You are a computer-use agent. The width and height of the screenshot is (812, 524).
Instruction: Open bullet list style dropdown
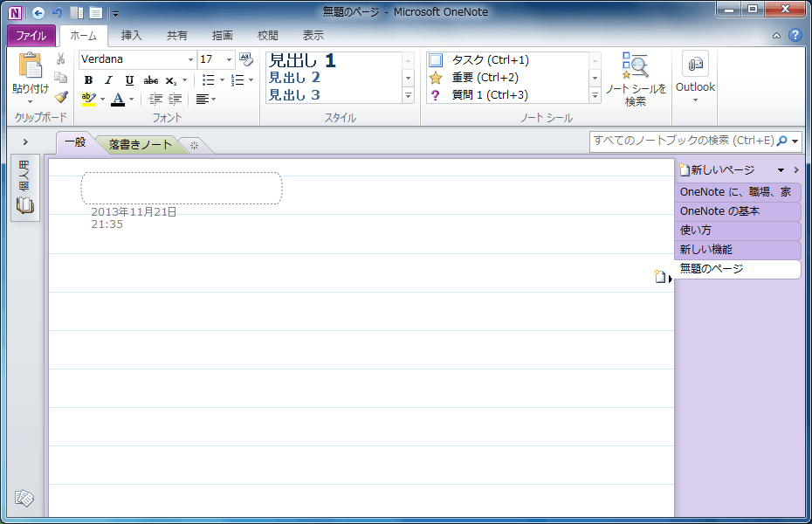(222, 80)
